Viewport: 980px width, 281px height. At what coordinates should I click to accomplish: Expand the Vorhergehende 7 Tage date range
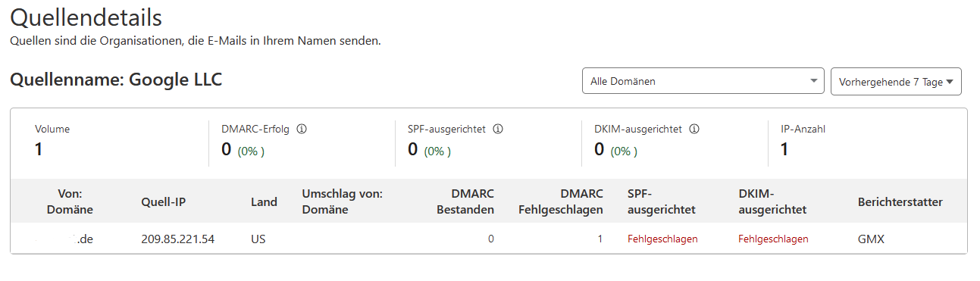click(896, 81)
